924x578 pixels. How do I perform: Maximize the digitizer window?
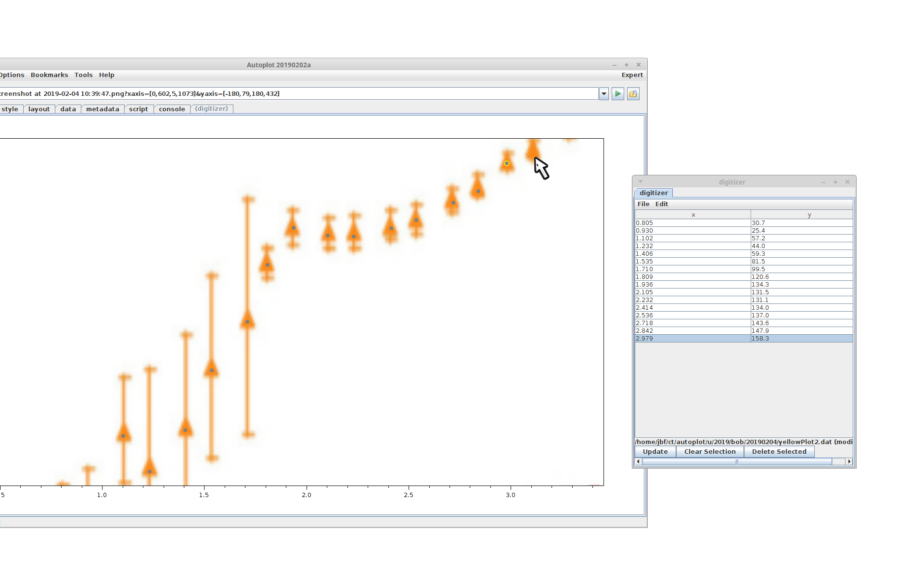835,182
